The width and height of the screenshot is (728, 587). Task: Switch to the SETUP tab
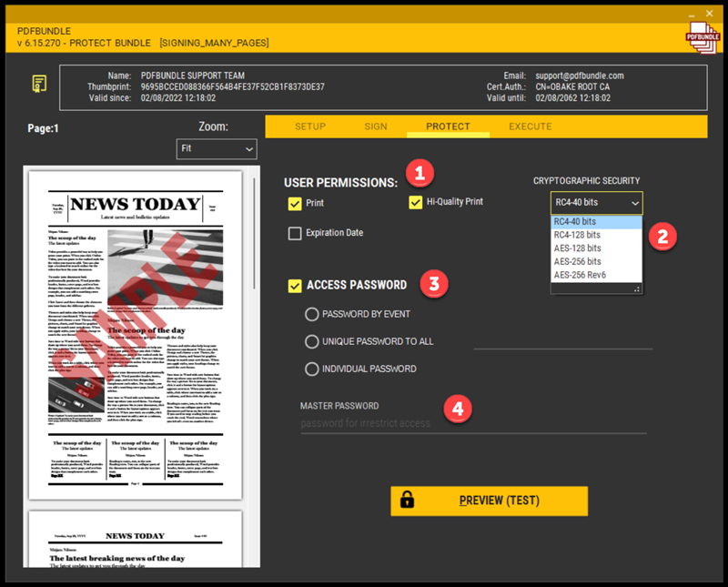(x=310, y=127)
